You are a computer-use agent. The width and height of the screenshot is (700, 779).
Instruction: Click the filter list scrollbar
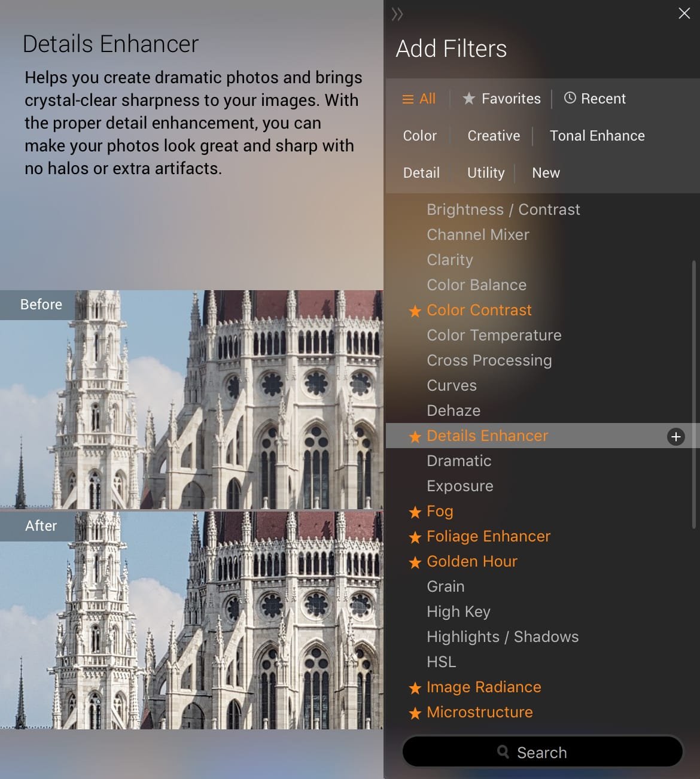(694, 394)
